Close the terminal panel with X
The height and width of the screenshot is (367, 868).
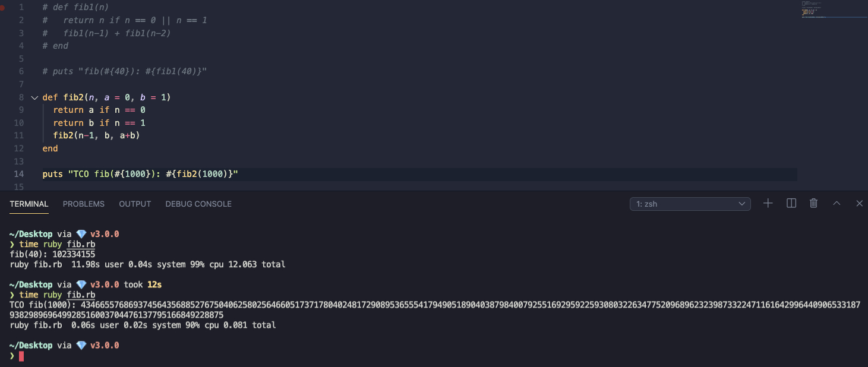click(859, 203)
